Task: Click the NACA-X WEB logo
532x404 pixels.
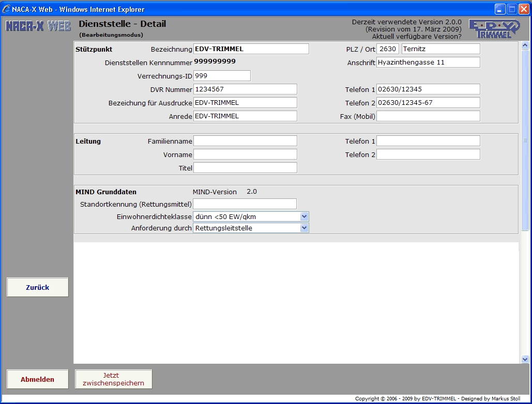Action: pyautogui.click(x=38, y=26)
